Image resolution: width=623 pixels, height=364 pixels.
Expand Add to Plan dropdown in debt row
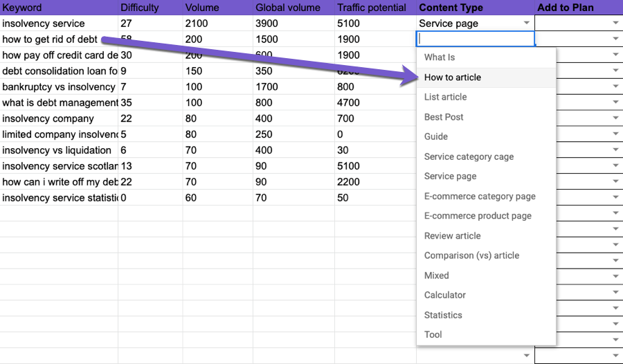pyautogui.click(x=615, y=39)
